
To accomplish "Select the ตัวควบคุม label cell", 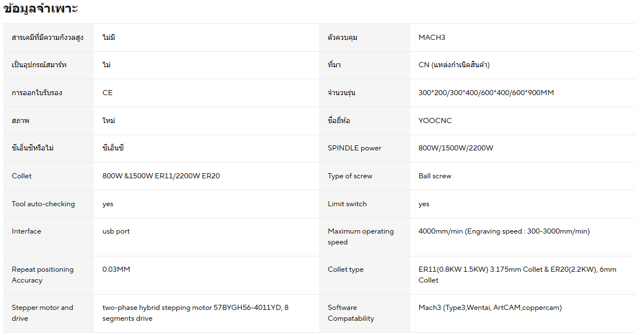I will (342, 38).
